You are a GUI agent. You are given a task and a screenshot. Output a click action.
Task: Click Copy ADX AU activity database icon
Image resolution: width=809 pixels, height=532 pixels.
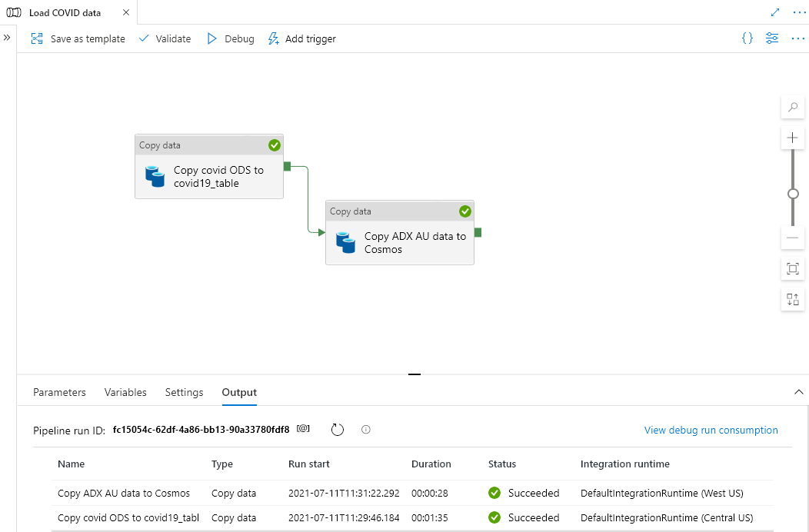(x=346, y=242)
